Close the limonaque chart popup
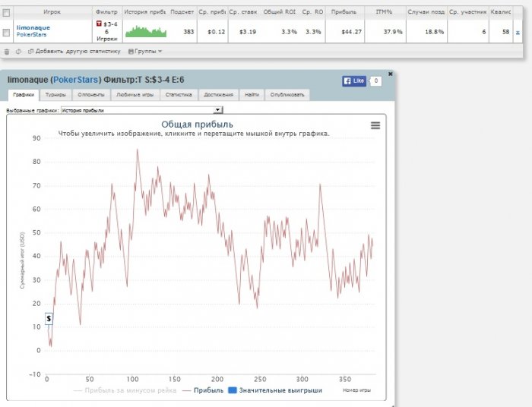The width and height of the screenshot is (532, 407). [x=391, y=74]
